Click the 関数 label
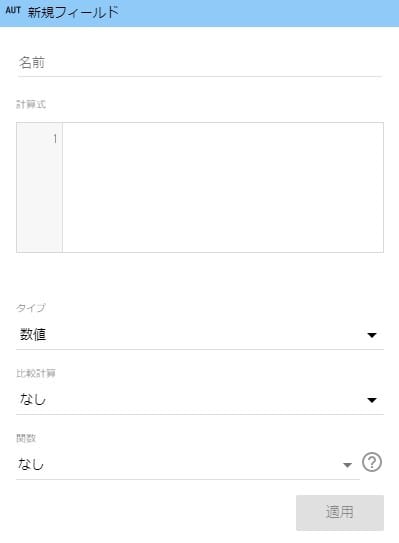 point(26,438)
